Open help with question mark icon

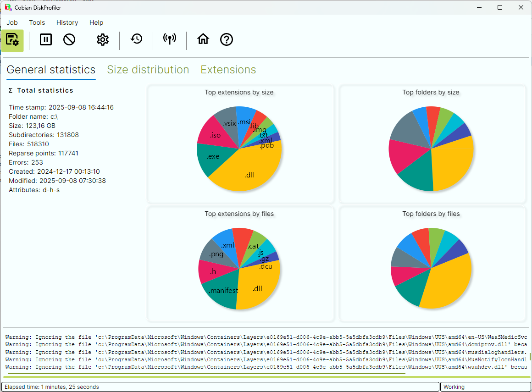227,40
